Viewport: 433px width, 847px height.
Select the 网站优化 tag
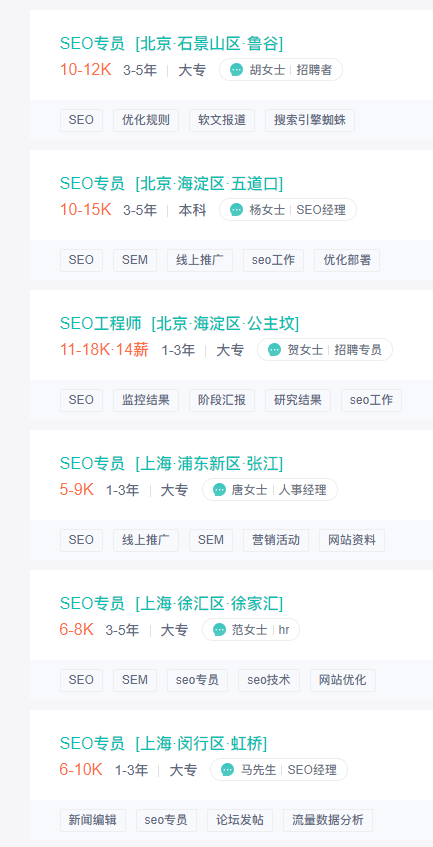click(343, 680)
